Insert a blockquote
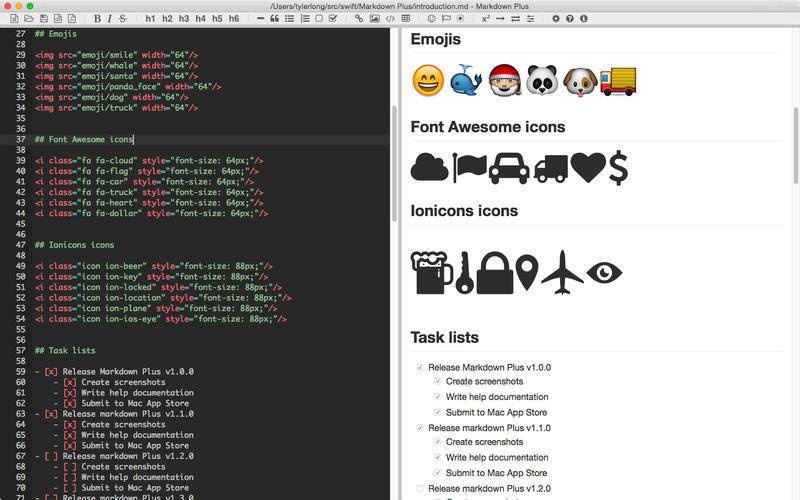This screenshot has width=800, height=500. click(x=274, y=18)
